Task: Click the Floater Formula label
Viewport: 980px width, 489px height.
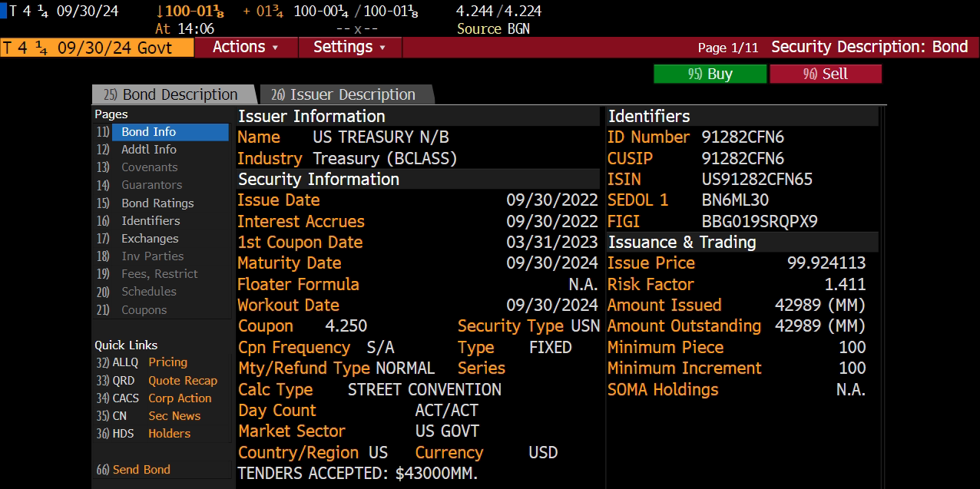Action: point(298,284)
